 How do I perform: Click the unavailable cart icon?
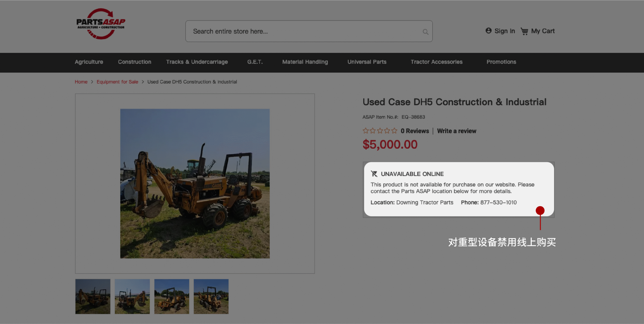pos(374,174)
